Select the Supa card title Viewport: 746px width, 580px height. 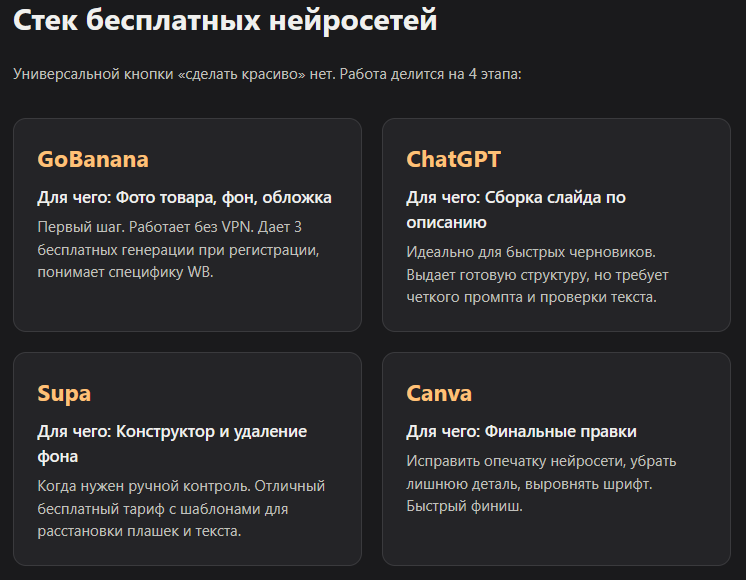coord(64,394)
